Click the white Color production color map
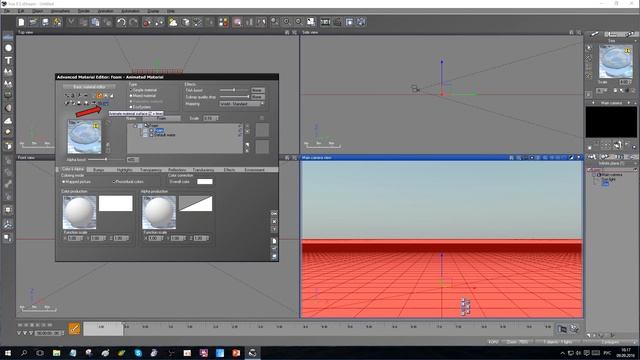The width and height of the screenshot is (640, 360). click(116, 203)
